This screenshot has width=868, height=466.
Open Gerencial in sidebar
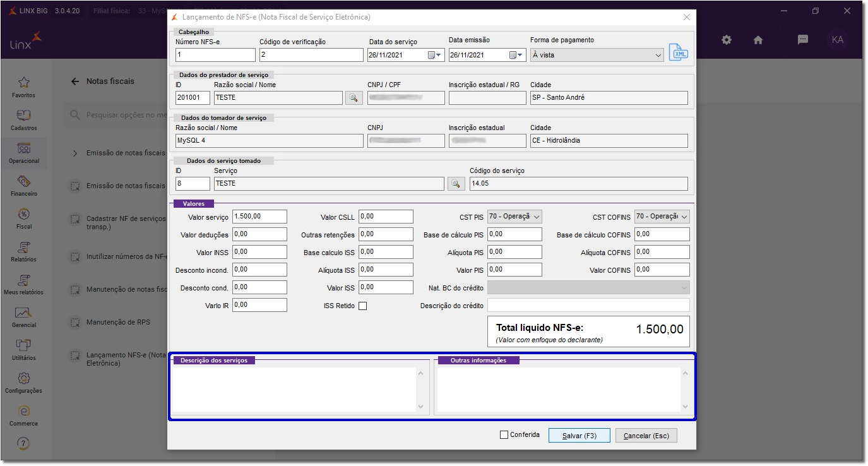click(24, 317)
